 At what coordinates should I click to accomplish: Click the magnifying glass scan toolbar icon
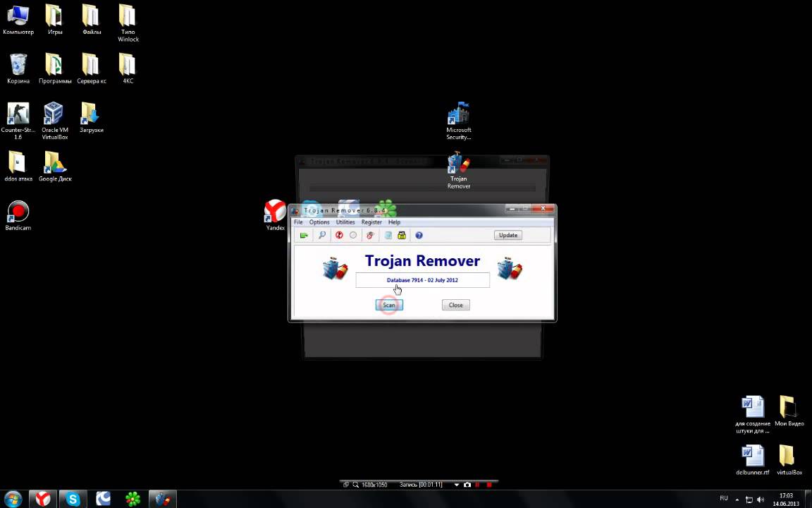click(x=322, y=236)
